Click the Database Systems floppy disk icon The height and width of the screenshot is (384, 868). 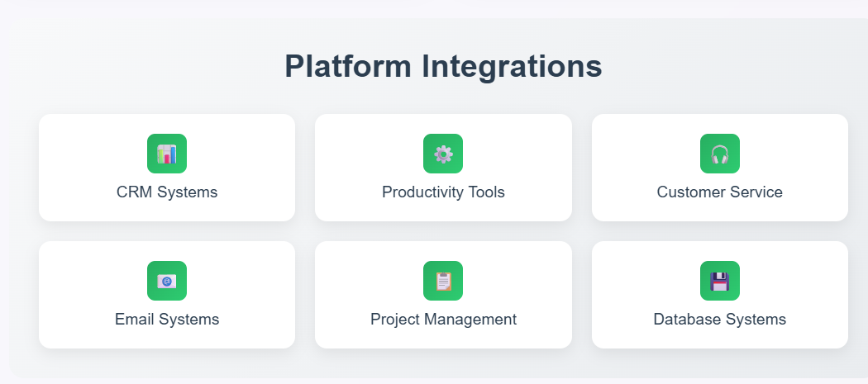coord(720,281)
